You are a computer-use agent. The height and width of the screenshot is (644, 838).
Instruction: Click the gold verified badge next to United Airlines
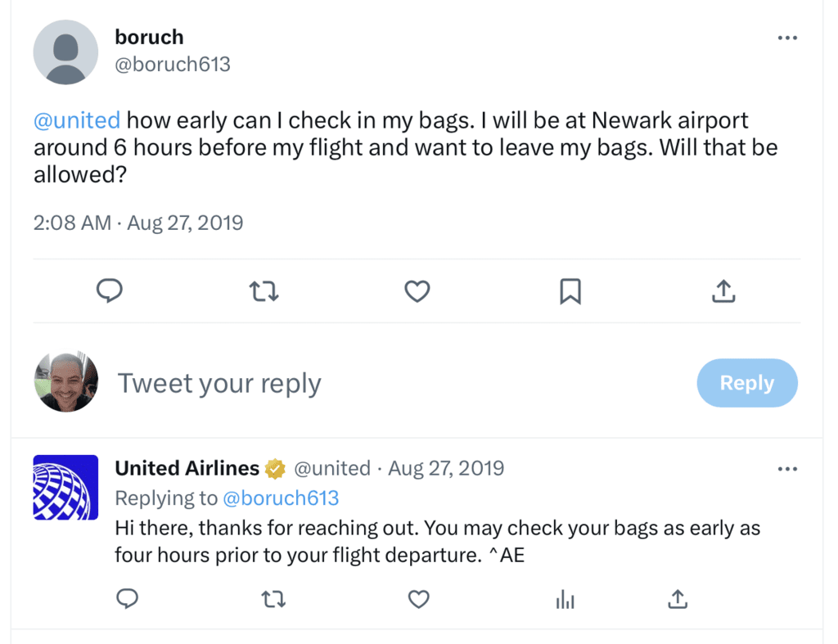pyautogui.click(x=276, y=469)
